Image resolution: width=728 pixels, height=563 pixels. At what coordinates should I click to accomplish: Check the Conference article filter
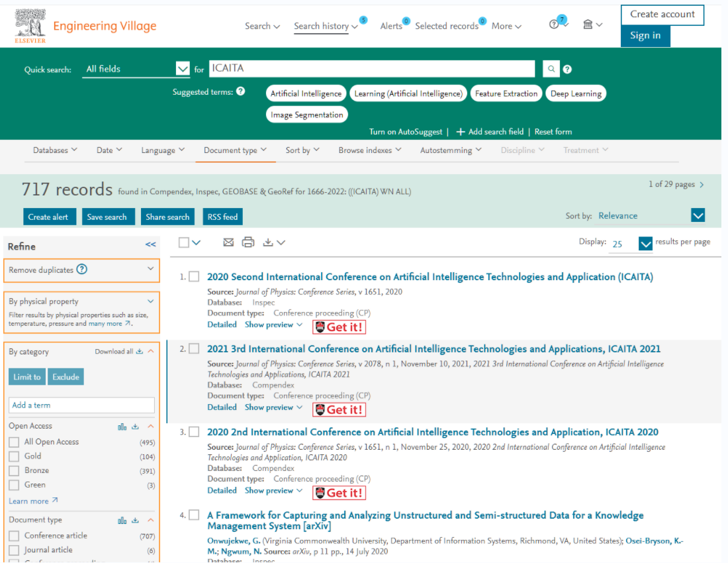(15, 536)
